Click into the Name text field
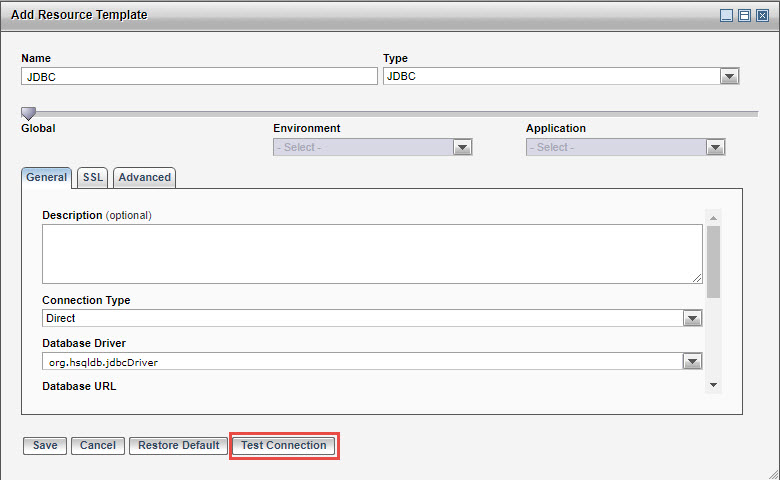The width and height of the screenshot is (780, 480). (x=199, y=76)
